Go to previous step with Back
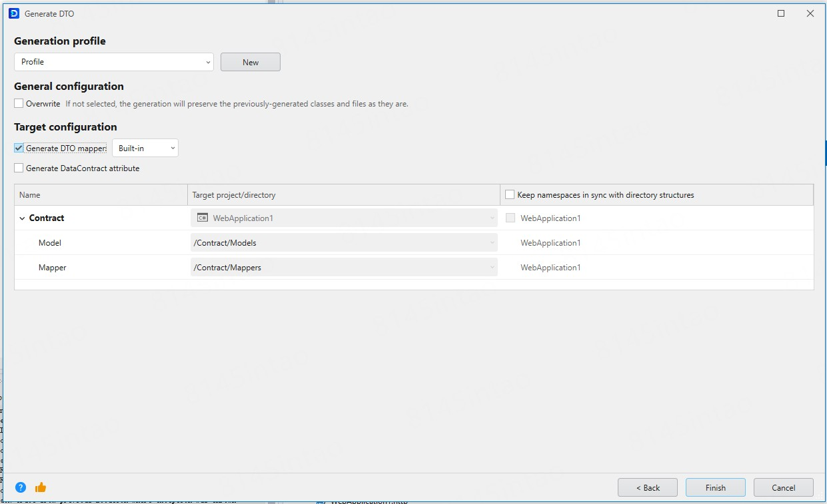This screenshot has width=827, height=504. pyautogui.click(x=647, y=487)
